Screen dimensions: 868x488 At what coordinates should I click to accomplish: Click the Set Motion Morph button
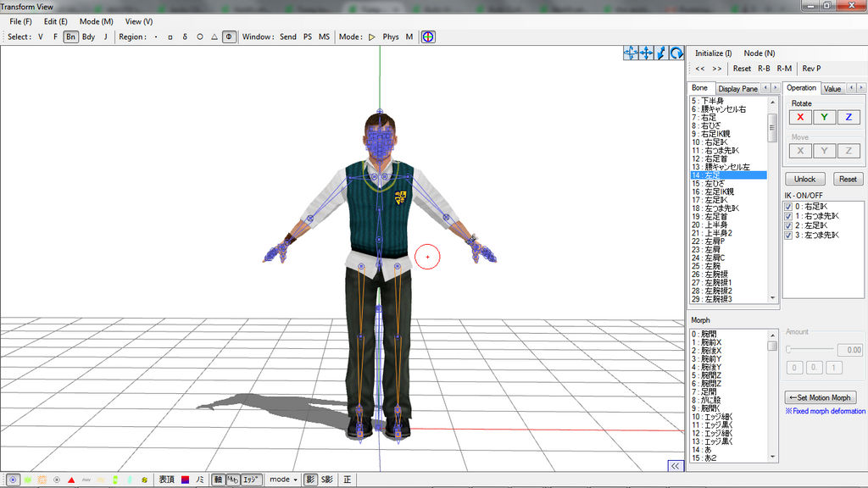(821, 397)
